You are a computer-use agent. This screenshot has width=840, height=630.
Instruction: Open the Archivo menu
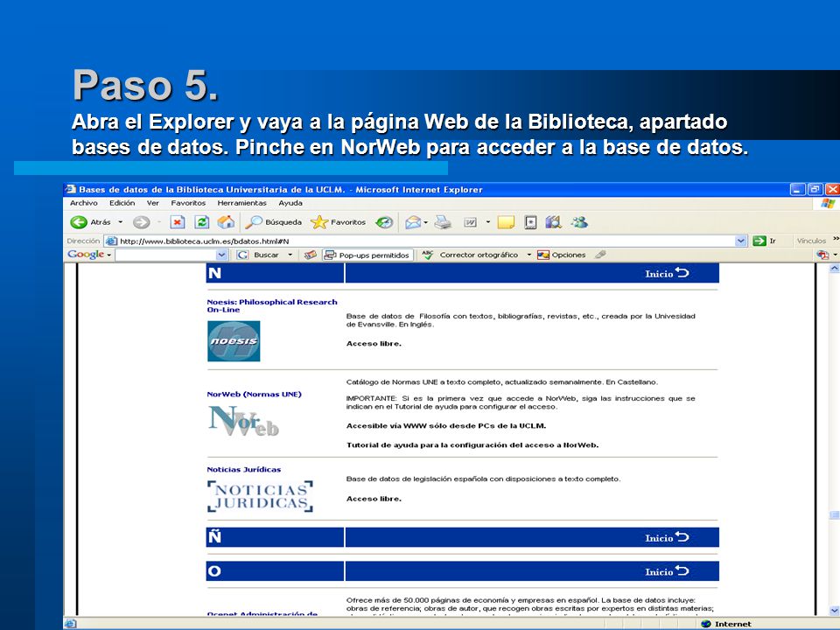coord(84,203)
